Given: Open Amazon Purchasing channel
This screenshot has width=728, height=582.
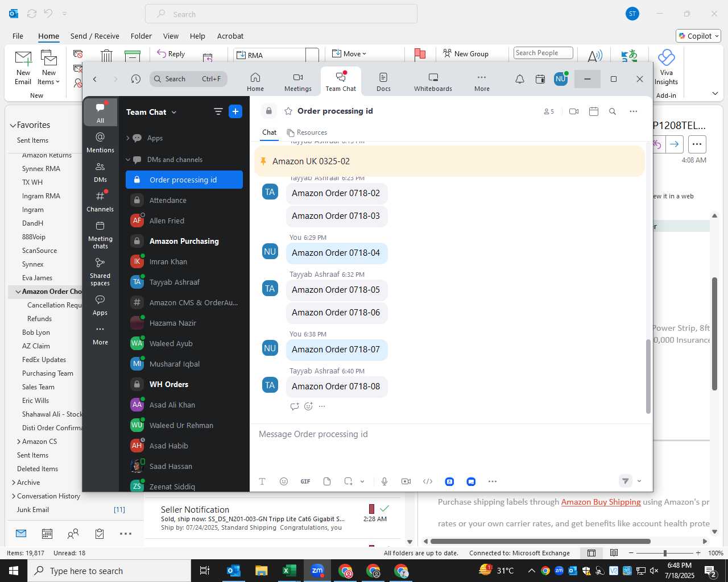Looking at the screenshot, I should click(x=184, y=241).
